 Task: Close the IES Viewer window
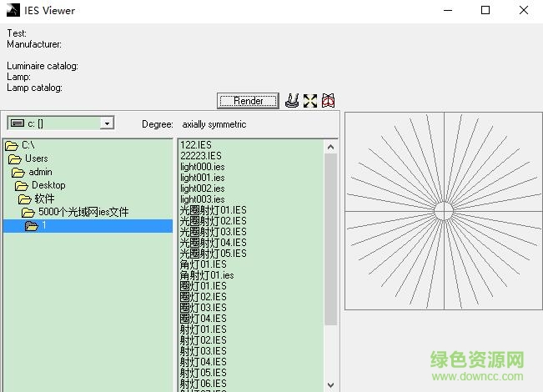tap(524, 10)
